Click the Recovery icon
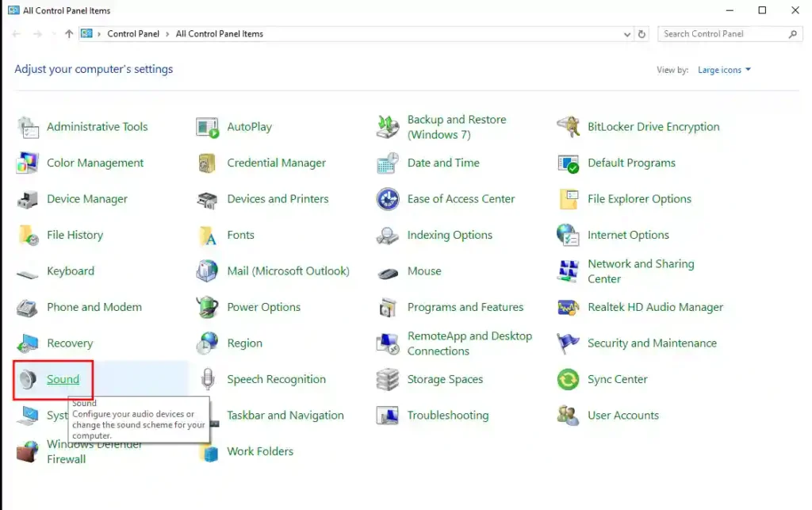Screen dimensions: 812x510 tap(28, 343)
